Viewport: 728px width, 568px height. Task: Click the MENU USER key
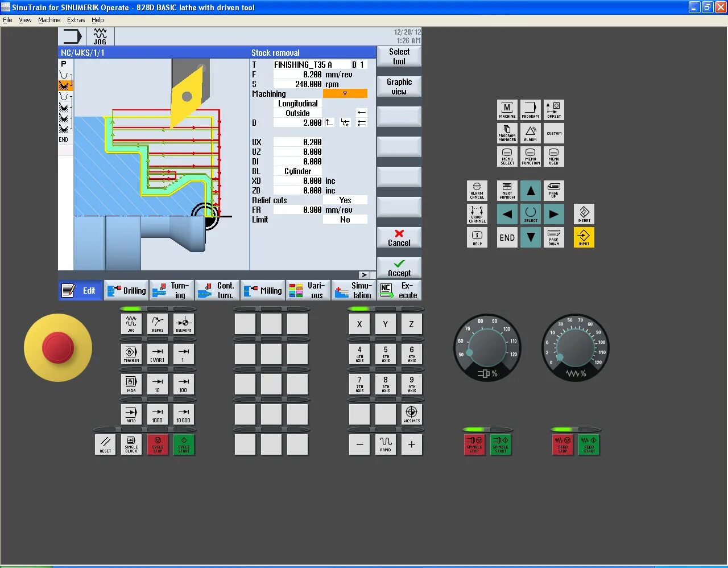click(554, 157)
